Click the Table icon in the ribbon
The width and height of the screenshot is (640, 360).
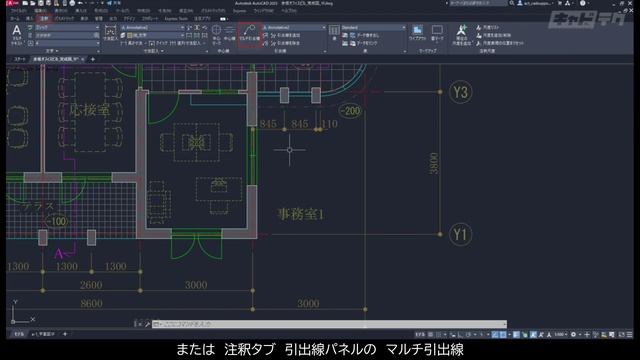click(334, 31)
